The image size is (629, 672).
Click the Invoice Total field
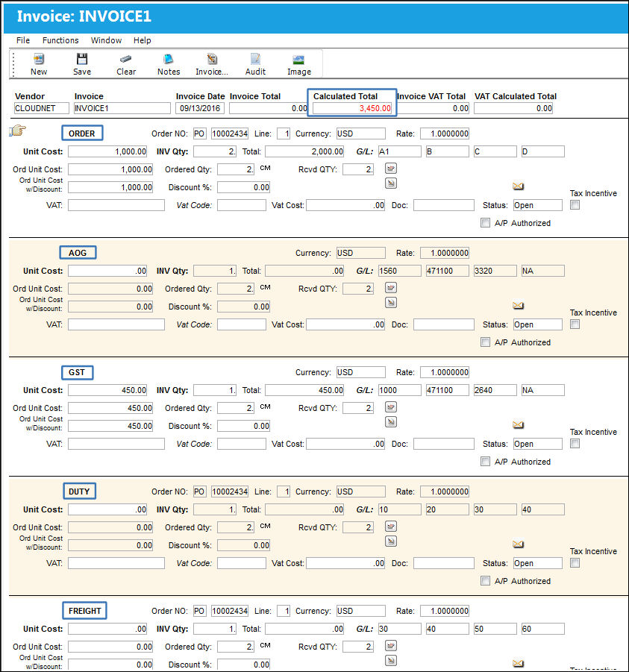(x=269, y=108)
